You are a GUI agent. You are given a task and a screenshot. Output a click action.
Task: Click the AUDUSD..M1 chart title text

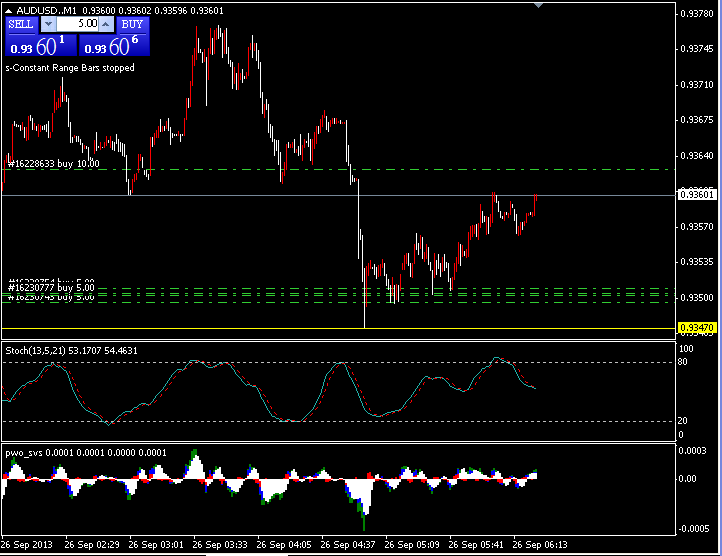pyautogui.click(x=47, y=11)
